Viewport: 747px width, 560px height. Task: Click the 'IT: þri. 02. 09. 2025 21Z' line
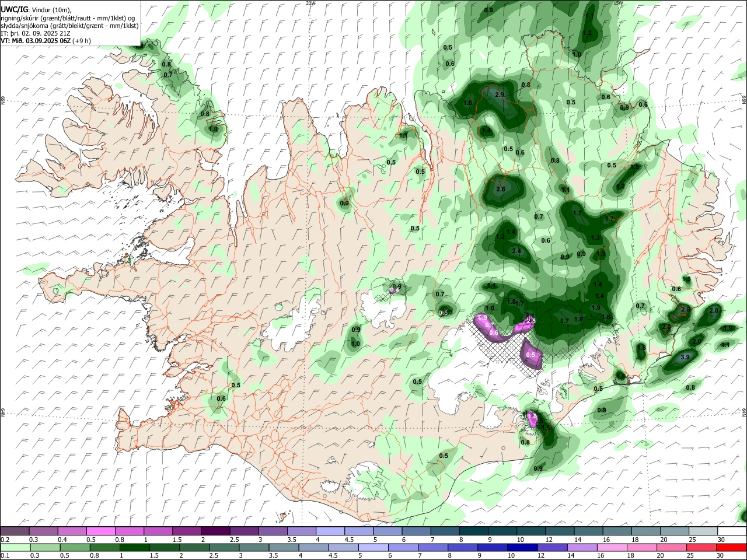(36, 33)
